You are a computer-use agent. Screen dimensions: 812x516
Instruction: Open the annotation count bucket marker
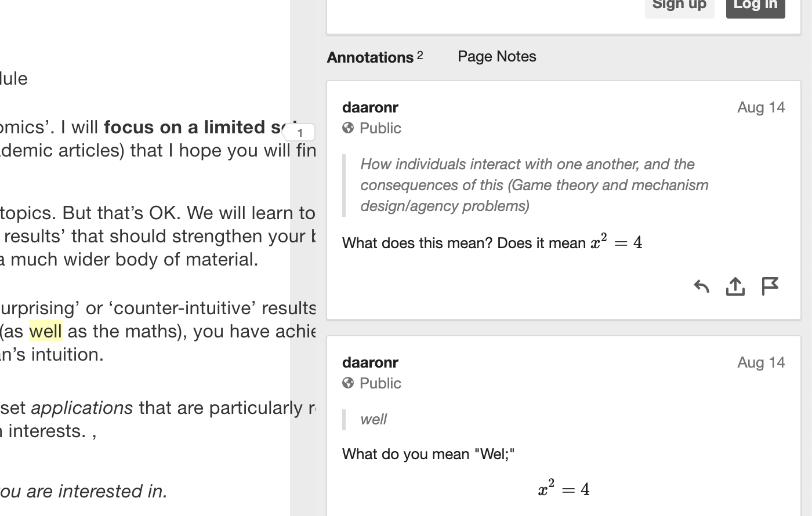299,133
